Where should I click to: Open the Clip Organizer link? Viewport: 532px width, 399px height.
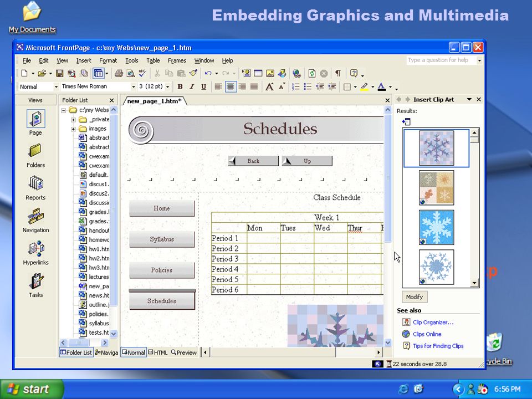[x=433, y=323]
